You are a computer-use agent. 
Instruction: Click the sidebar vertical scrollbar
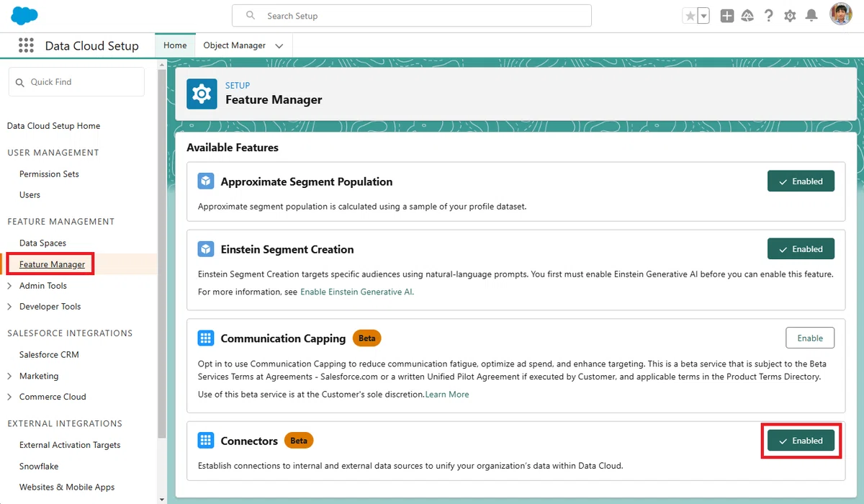click(x=161, y=252)
